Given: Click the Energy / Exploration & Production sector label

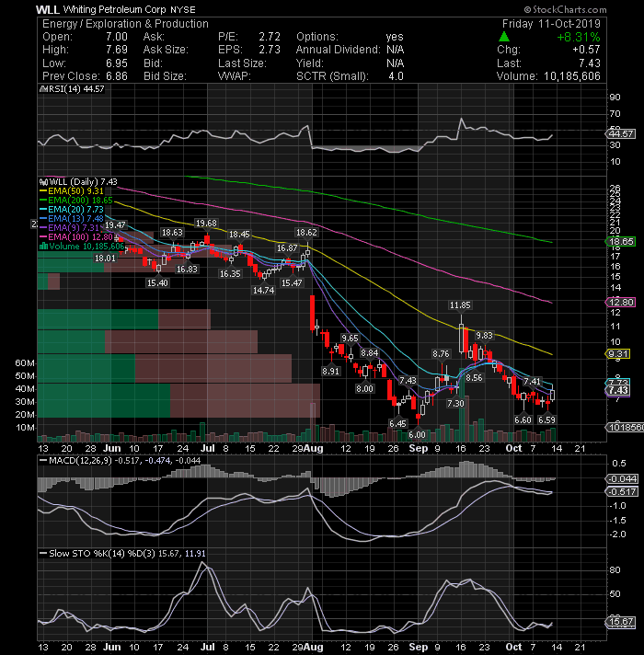Looking at the screenshot, I should pos(125,24).
